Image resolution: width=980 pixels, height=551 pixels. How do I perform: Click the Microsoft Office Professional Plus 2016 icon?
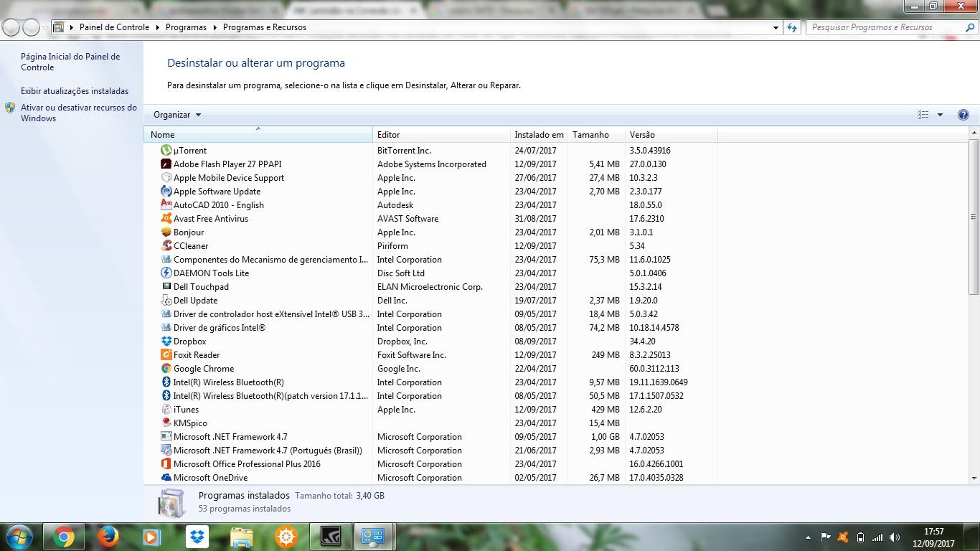166,464
